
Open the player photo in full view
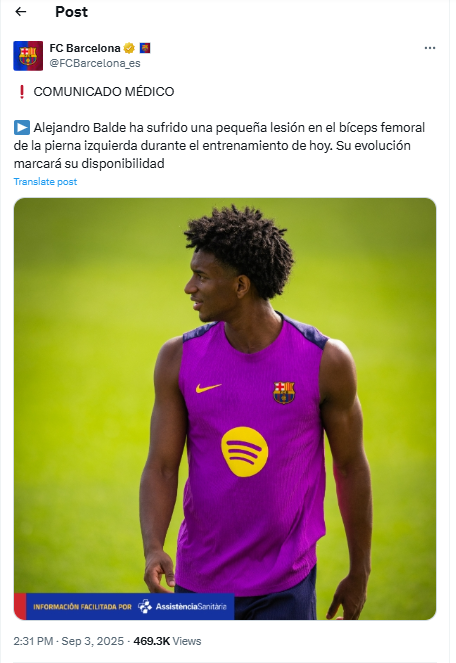pos(225,408)
